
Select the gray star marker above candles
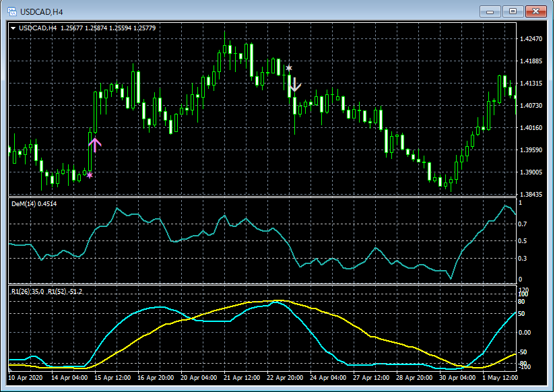[289, 68]
